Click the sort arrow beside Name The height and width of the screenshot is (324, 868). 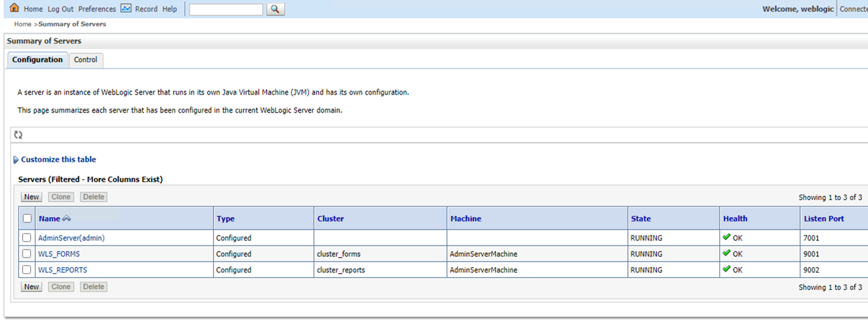point(66,219)
